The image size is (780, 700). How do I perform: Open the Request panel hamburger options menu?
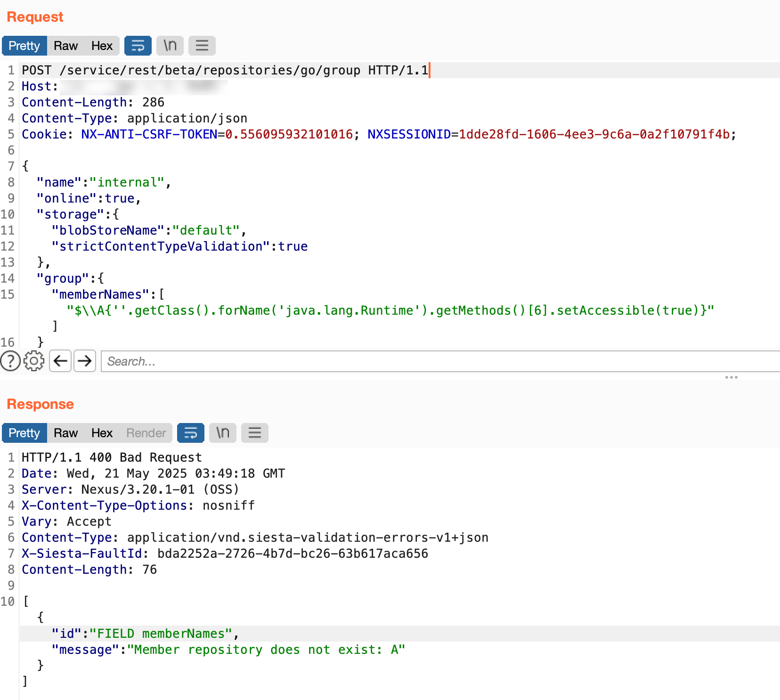202,46
